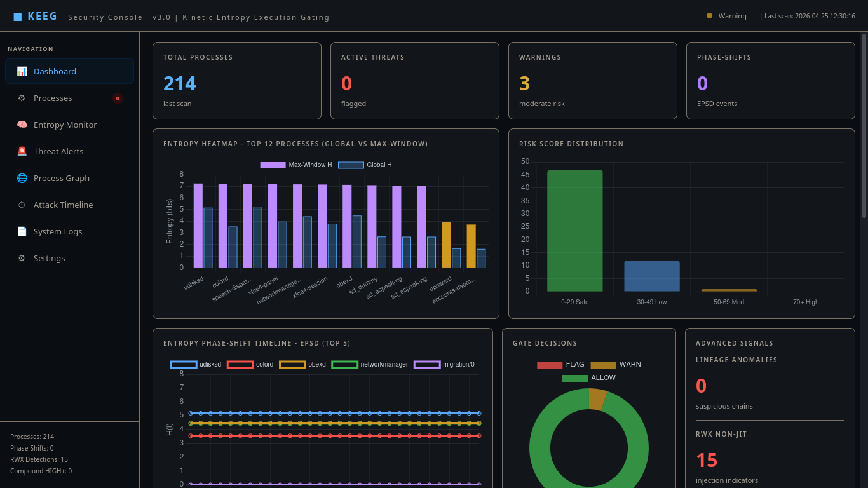
Task: Toggle obexd series in timeline legend
Action: coord(302,365)
